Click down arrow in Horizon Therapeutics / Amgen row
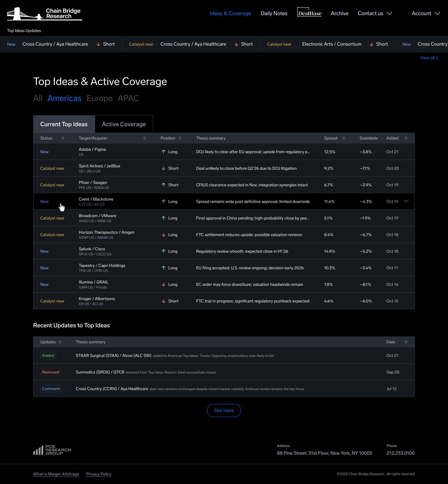 [164, 235]
